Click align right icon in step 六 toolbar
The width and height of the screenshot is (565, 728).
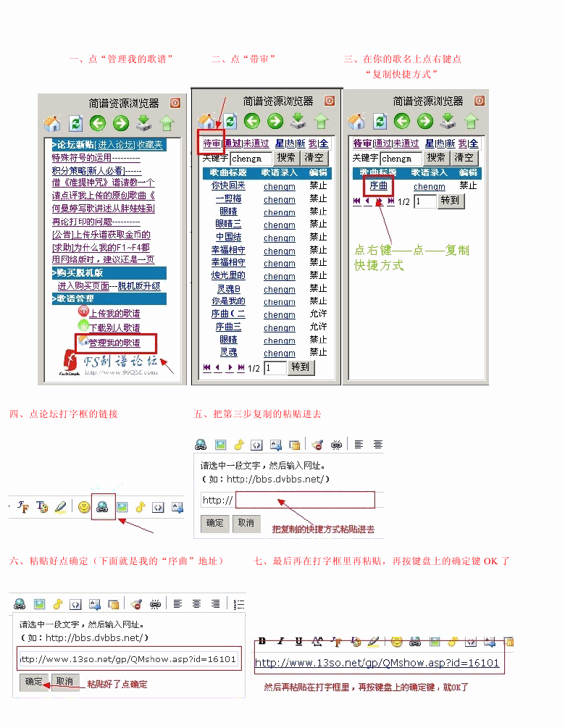coord(215,603)
